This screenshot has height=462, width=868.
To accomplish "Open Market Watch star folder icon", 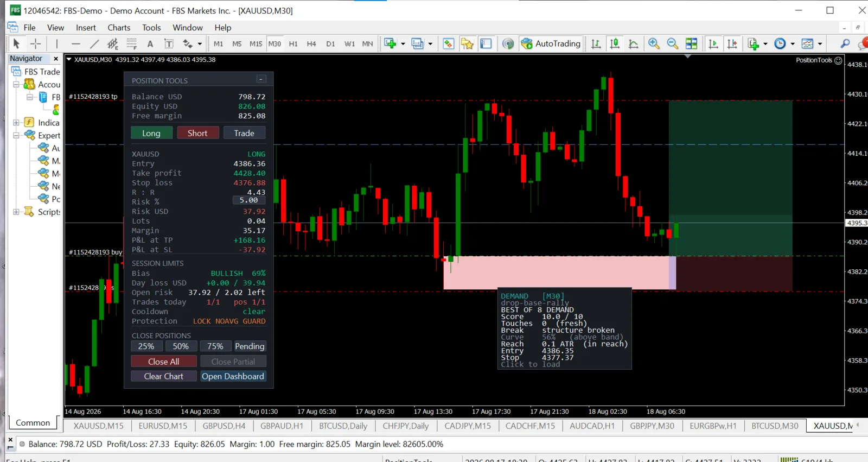I will 467,43.
